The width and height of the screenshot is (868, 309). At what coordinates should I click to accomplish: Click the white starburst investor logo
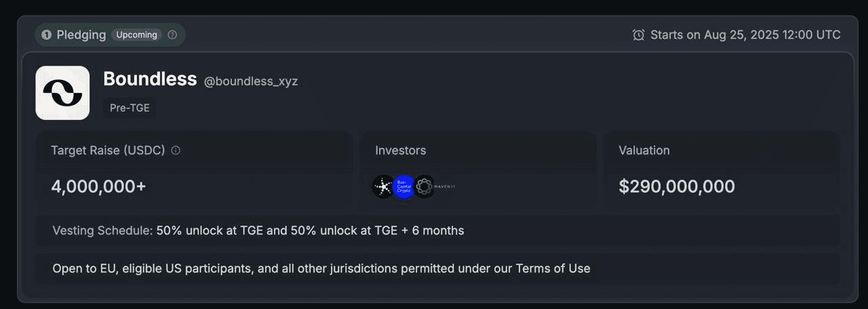[383, 186]
